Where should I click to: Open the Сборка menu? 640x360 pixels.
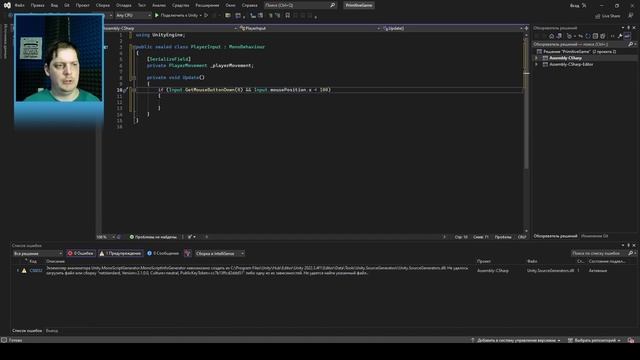(102, 5)
